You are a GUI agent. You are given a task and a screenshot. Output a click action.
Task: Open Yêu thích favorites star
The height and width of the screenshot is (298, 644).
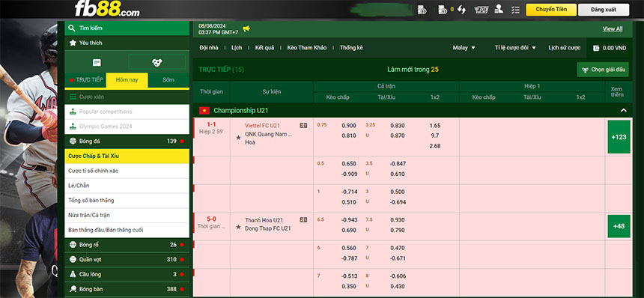73,43
